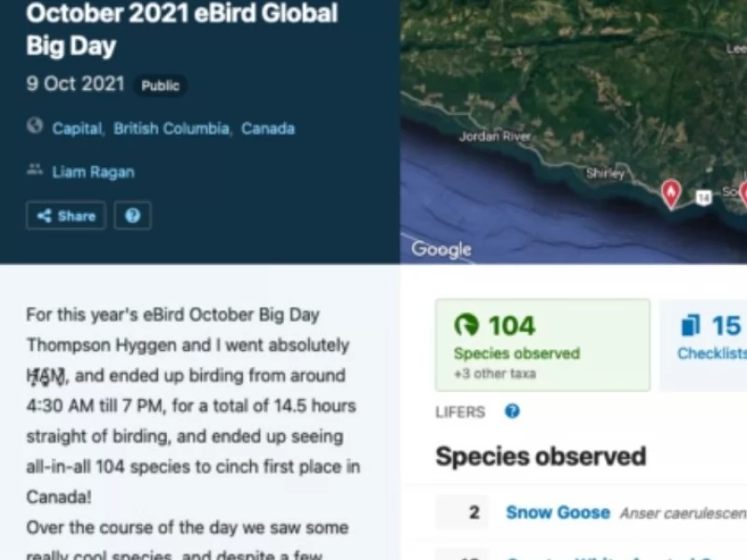Open the Capital region link

click(77, 129)
